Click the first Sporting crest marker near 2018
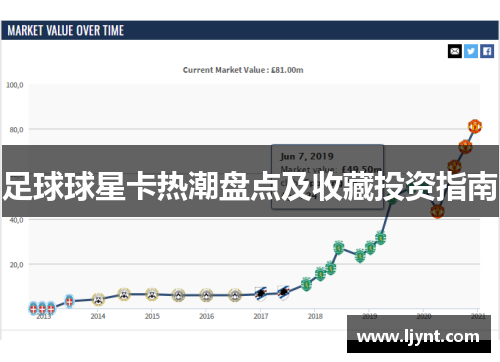Viewport: 500px width, 362px height. (x=306, y=284)
